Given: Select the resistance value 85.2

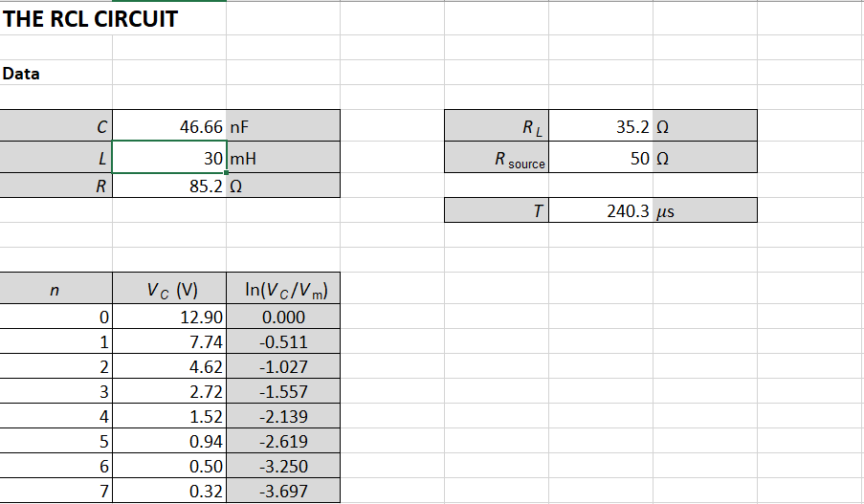Looking at the screenshot, I should coord(169,186).
